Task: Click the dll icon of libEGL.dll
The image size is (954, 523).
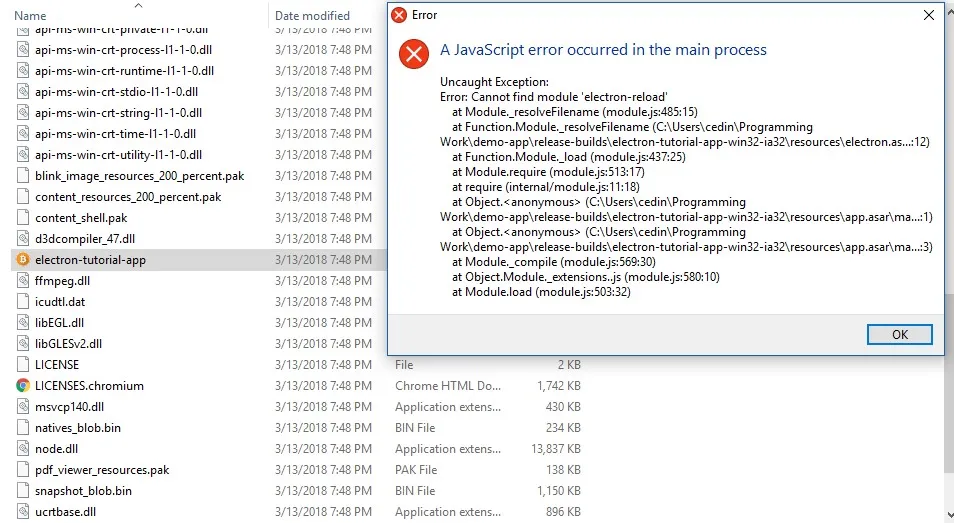Action: (x=23, y=323)
